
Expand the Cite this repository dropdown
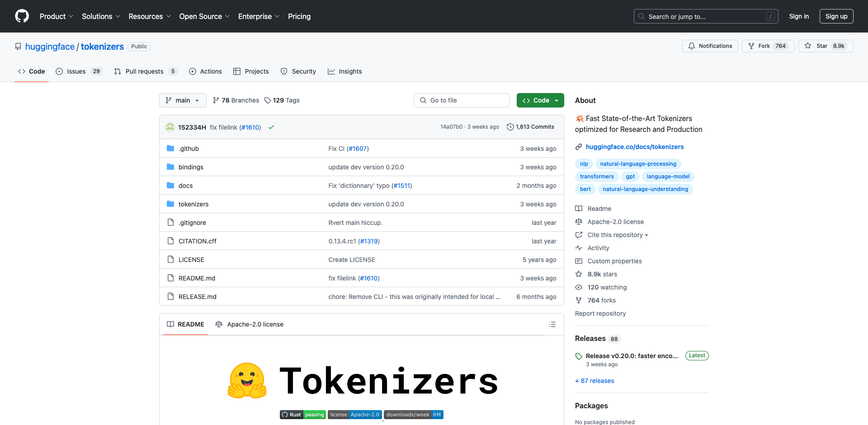pos(615,235)
